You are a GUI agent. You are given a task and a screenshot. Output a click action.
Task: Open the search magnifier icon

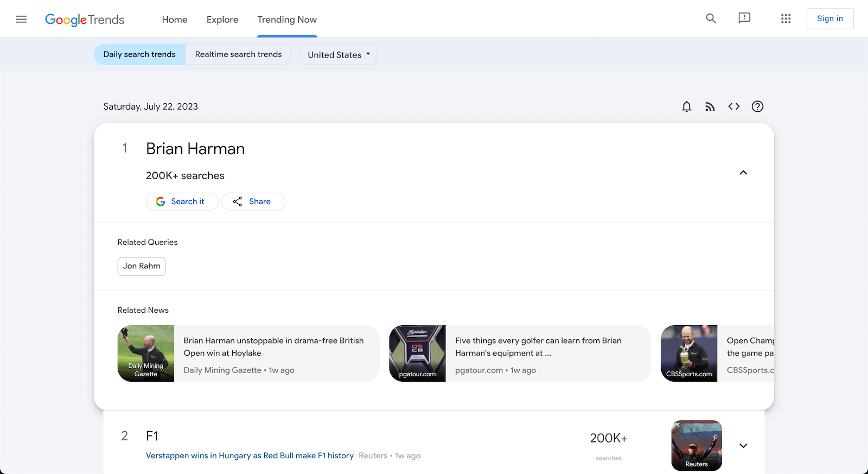(x=711, y=18)
